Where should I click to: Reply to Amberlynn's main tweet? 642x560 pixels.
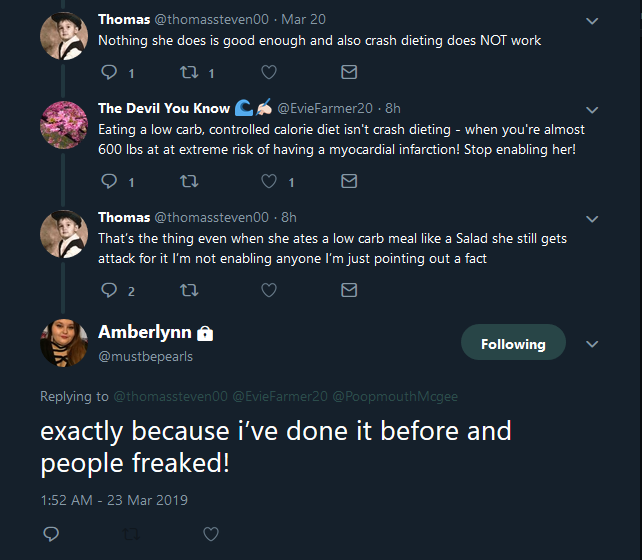click(x=51, y=534)
